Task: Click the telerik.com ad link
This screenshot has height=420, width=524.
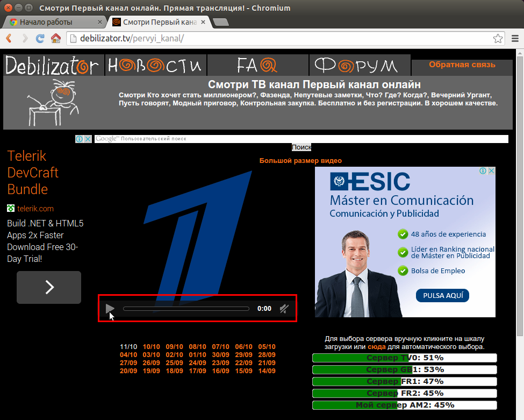Action: click(x=35, y=209)
